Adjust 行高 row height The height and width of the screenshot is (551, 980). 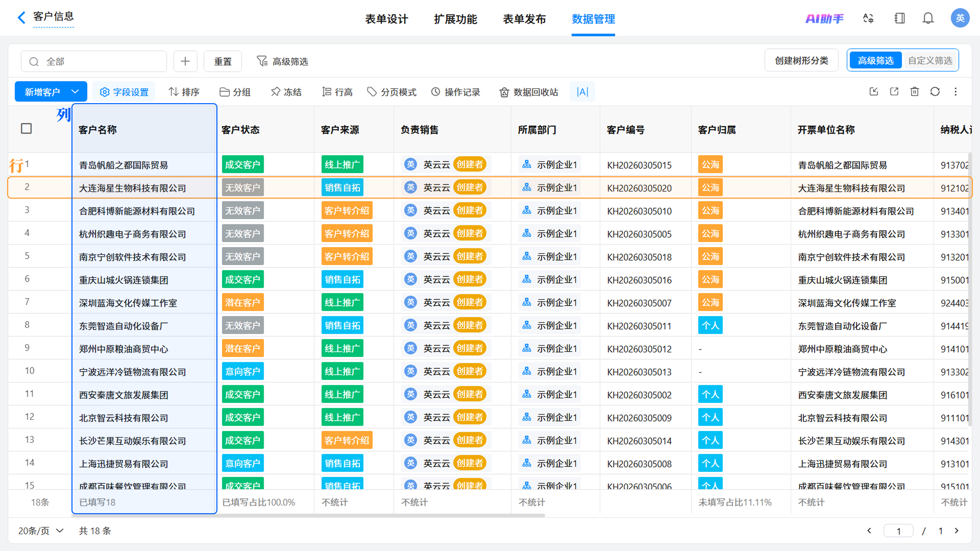(337, 92)
